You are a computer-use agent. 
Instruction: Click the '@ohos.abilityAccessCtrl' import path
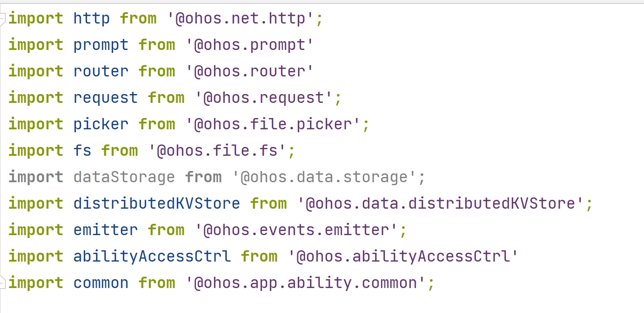pos(403,257)
